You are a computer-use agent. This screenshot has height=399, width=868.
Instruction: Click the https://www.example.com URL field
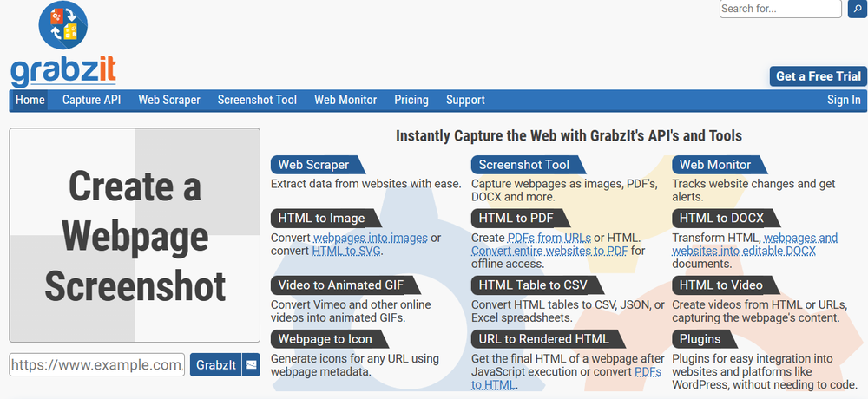[x=97, y=364]
